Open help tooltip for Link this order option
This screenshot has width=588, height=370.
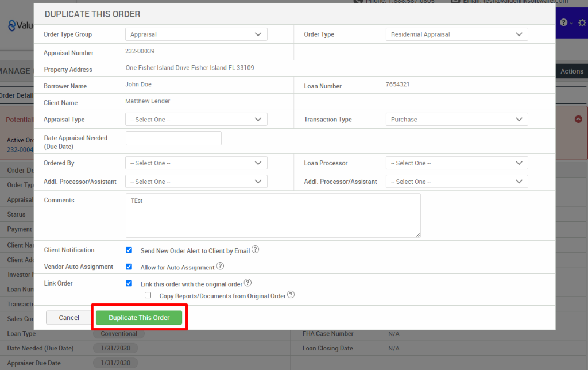coord(247,283)
